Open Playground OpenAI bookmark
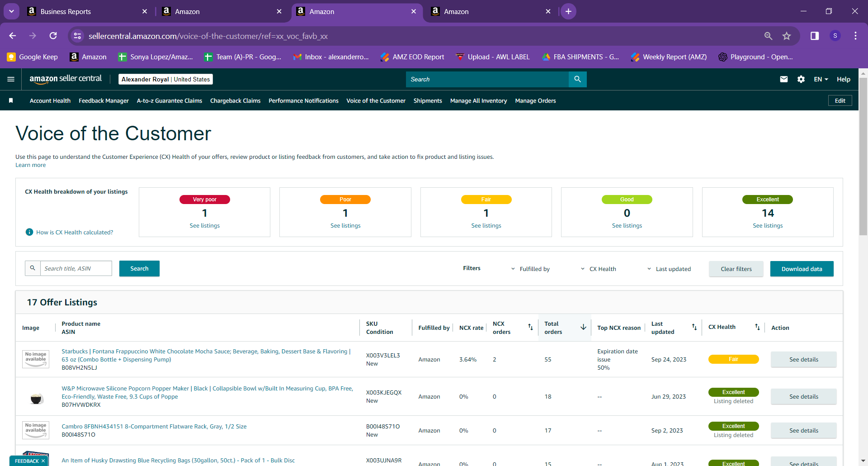868x466 pixels. point(755,57)
